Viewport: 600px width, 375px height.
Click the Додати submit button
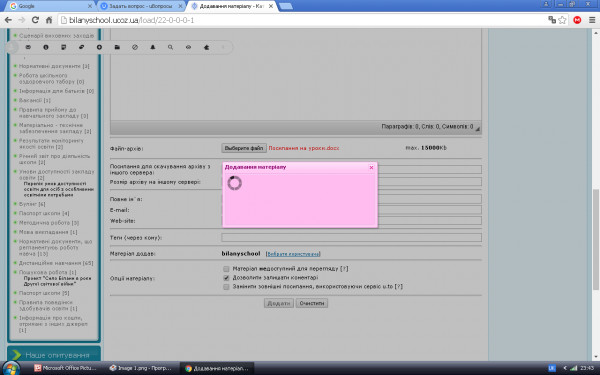[x=279, y=303]
